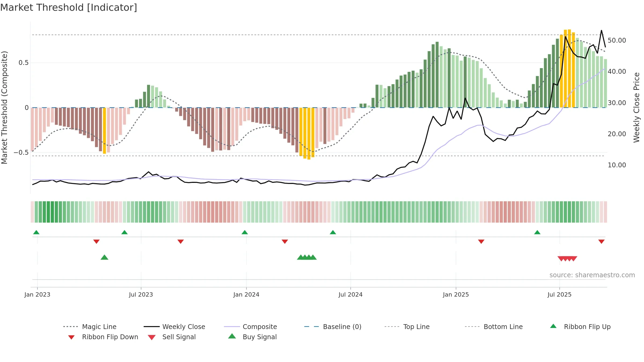Click the ribbon flip down marker after Jan 2024
The width and height of the screenshot is (644, 362).
click(285, 242)
